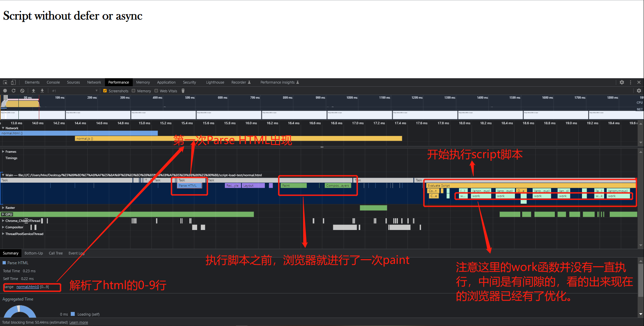
Task: Clear the performance recording
Action: pyautogui.click(x=22, y=91)
